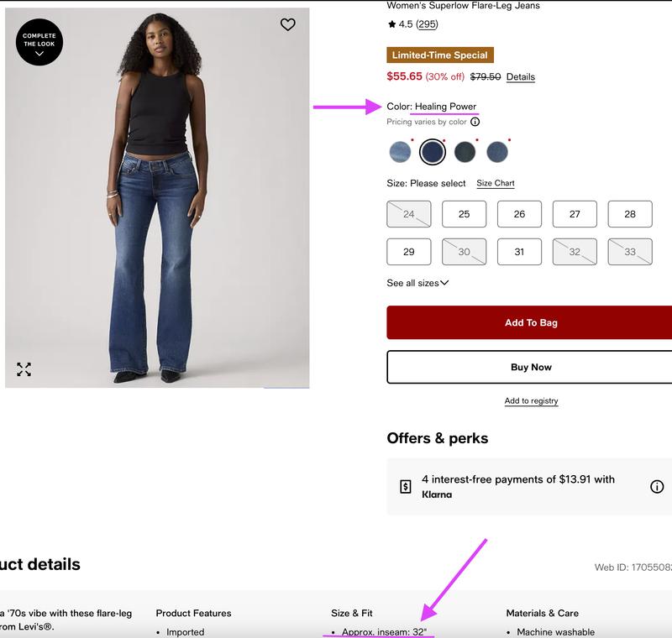Viewport: 672px width, 638px height.
Task: Pick size 31
Action: tap(519, 252)
